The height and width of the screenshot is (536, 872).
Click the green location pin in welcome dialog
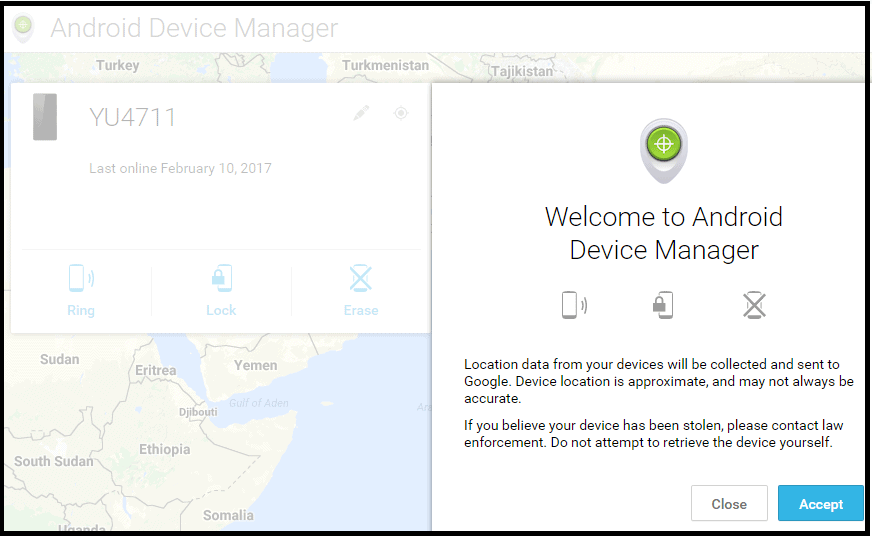663,151
